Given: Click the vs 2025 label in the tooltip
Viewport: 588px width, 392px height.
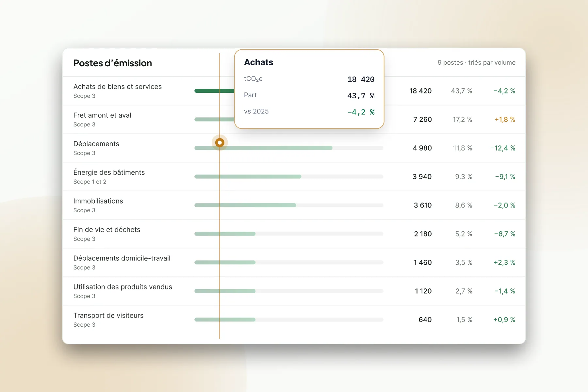Looking at the screenshot, I should click(x=256, y=111).
